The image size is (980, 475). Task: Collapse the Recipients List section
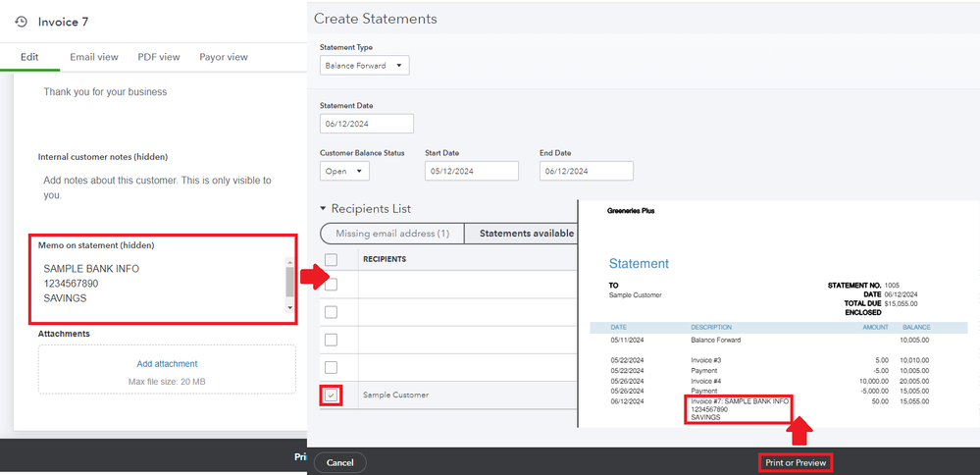pyautogui.click(x=323, y=209)
